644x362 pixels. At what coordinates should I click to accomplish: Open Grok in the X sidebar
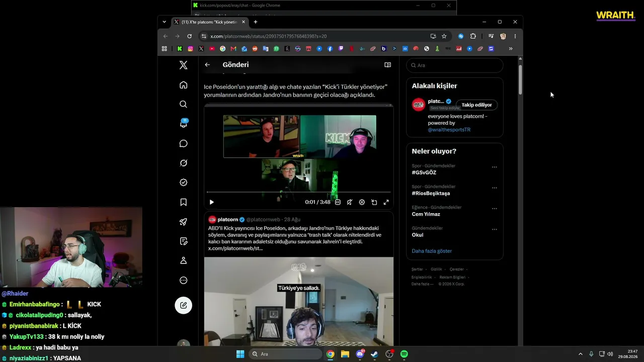tap(183, 163)
